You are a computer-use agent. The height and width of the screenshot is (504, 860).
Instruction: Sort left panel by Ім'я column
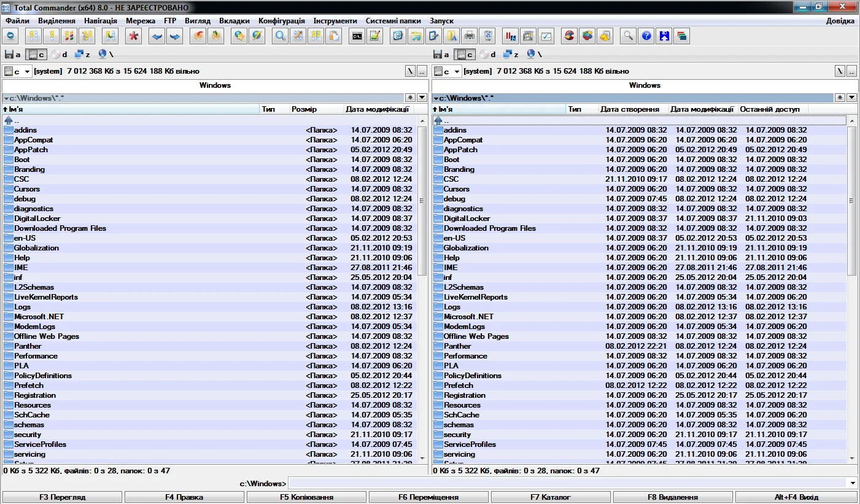coord(131,109)
